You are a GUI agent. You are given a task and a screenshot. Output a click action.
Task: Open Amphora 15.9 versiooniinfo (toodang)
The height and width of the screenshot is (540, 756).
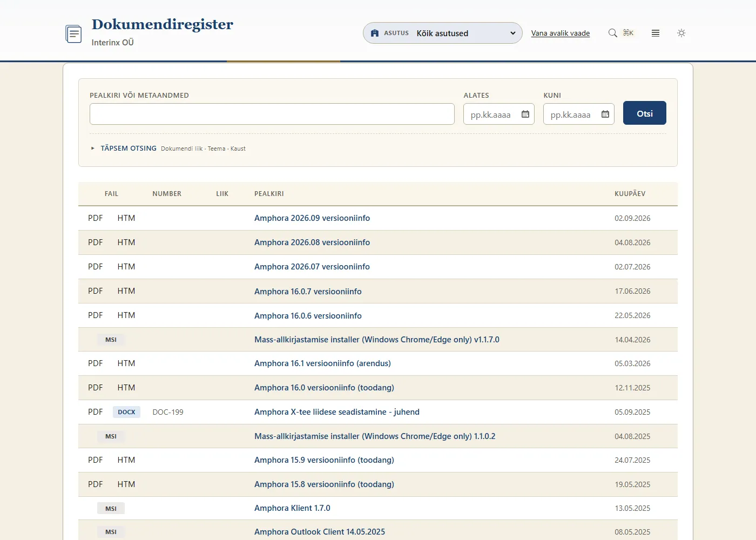pos(324,460)
